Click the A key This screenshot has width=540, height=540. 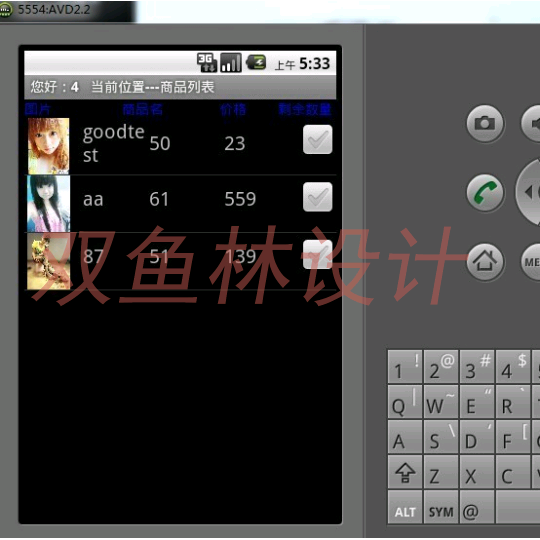pos(405,436)
